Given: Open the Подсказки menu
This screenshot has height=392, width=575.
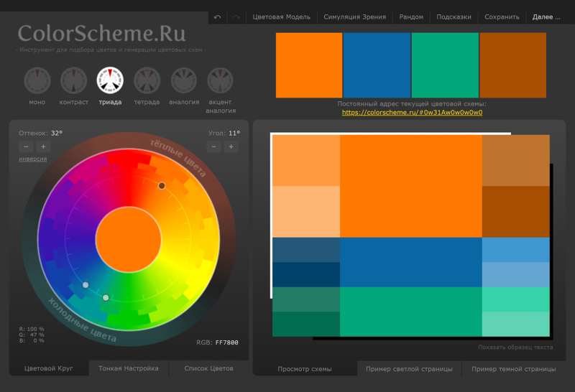Looking at the screenshot, I should click(454, 17).
